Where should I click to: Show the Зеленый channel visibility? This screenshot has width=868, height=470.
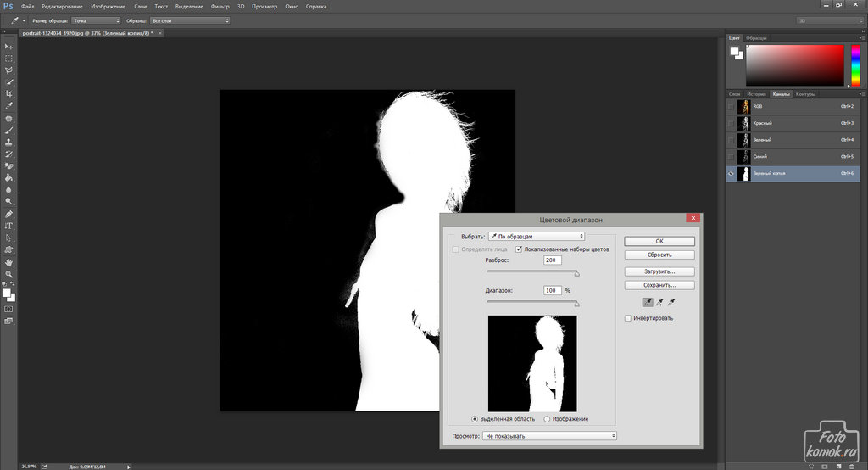click(732, 140)
